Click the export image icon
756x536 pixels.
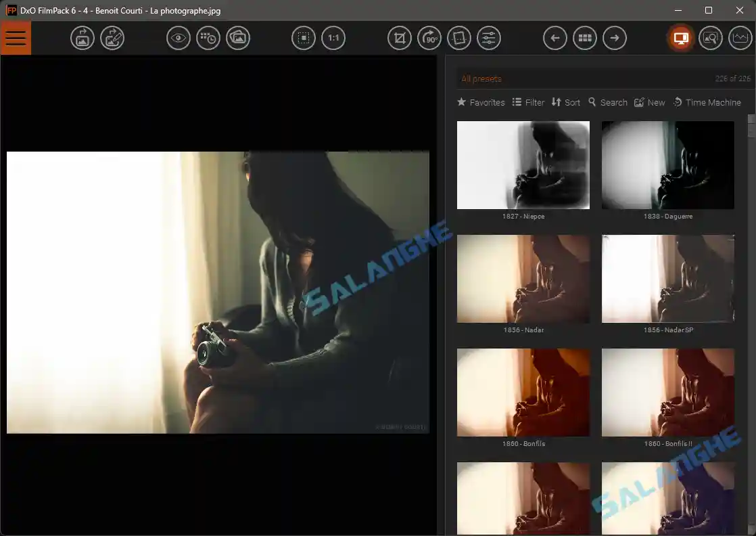(x=82, y=38)
